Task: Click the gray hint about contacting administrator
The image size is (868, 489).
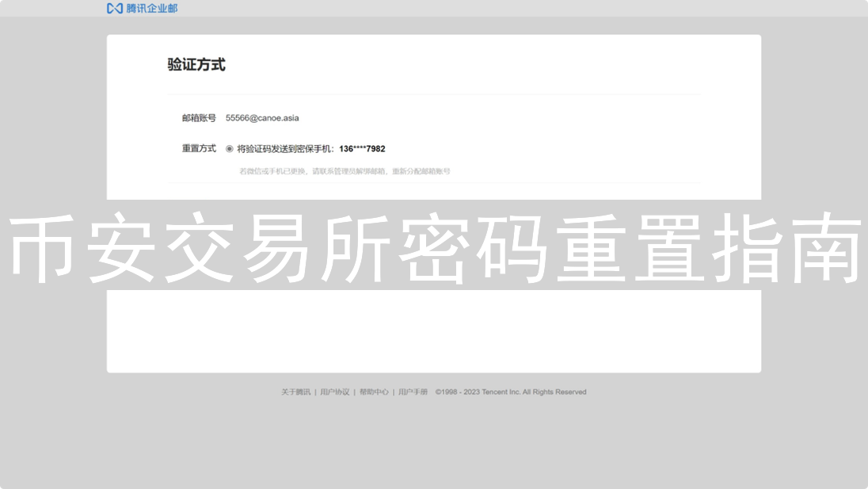Action: [345, 172]
